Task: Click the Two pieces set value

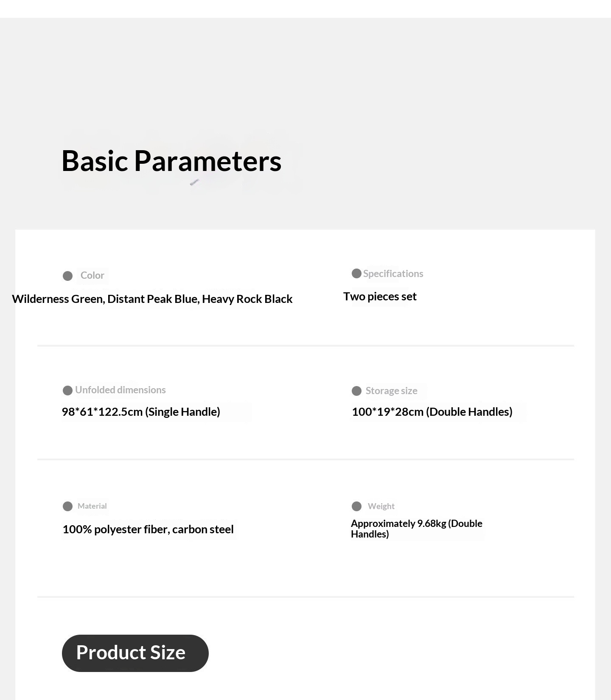Action: [x=380, y=297]
